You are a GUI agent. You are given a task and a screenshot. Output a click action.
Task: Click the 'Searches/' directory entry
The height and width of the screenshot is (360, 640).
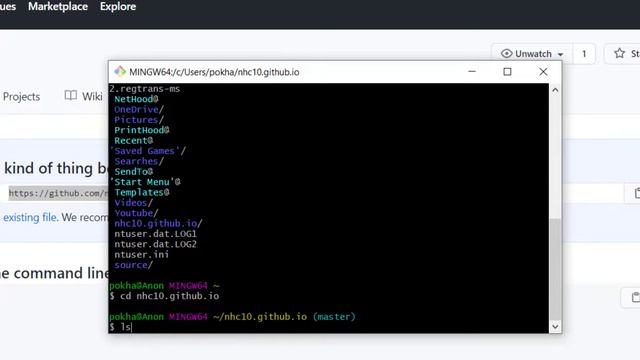click(139, 161)
